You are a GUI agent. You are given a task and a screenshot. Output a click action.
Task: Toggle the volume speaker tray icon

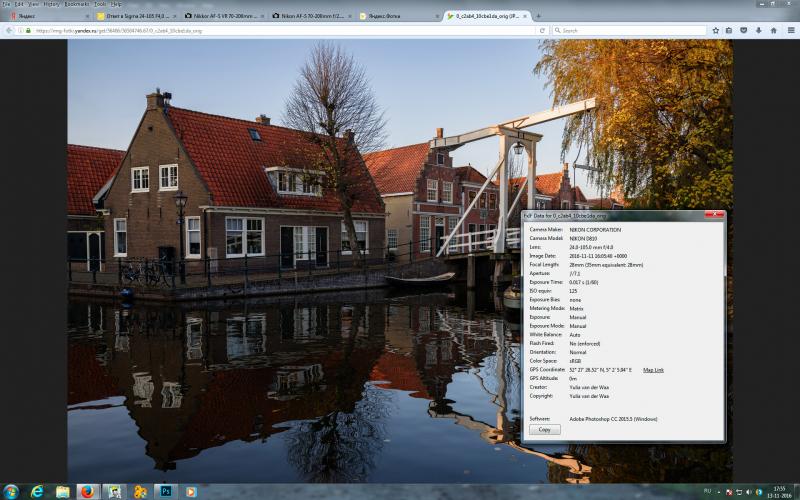[749, 492]
